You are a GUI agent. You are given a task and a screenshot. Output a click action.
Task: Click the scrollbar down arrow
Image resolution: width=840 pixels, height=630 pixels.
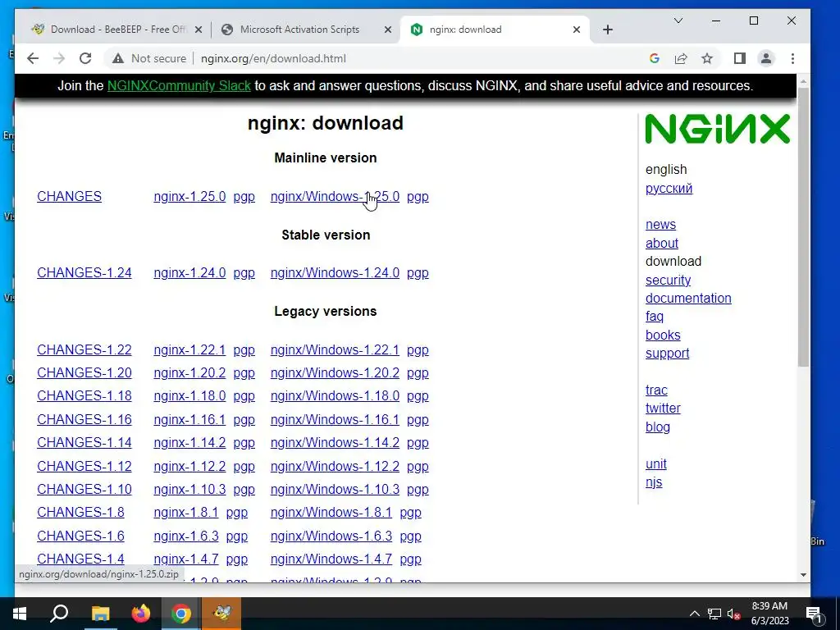[803, 575]
